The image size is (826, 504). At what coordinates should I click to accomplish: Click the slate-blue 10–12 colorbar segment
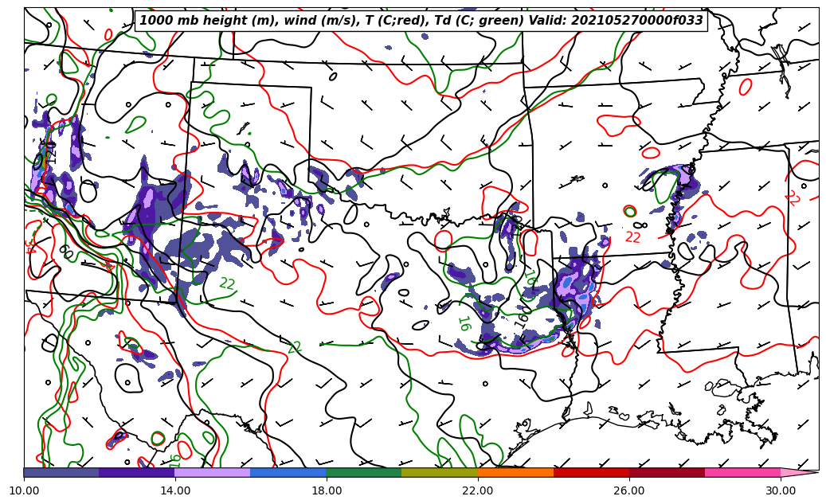(x=61, y=472)
